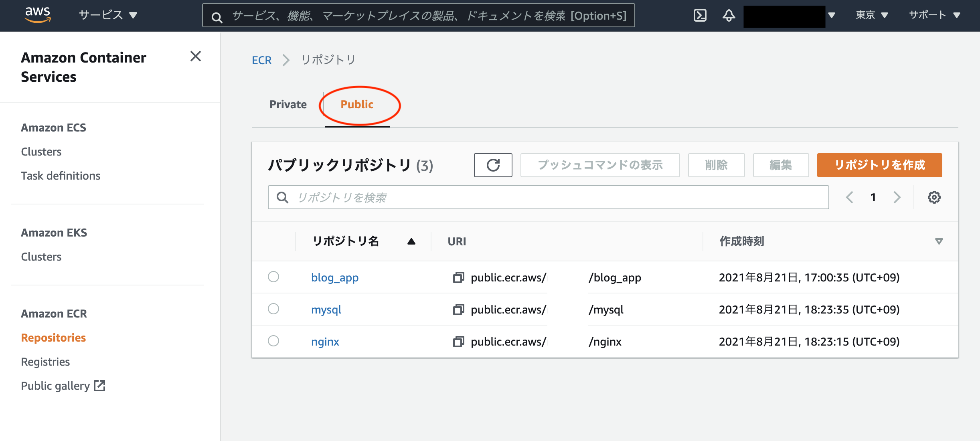Focus the top AWS services search box
Viewport: 980px width, 441px height.
pos(418,15)
